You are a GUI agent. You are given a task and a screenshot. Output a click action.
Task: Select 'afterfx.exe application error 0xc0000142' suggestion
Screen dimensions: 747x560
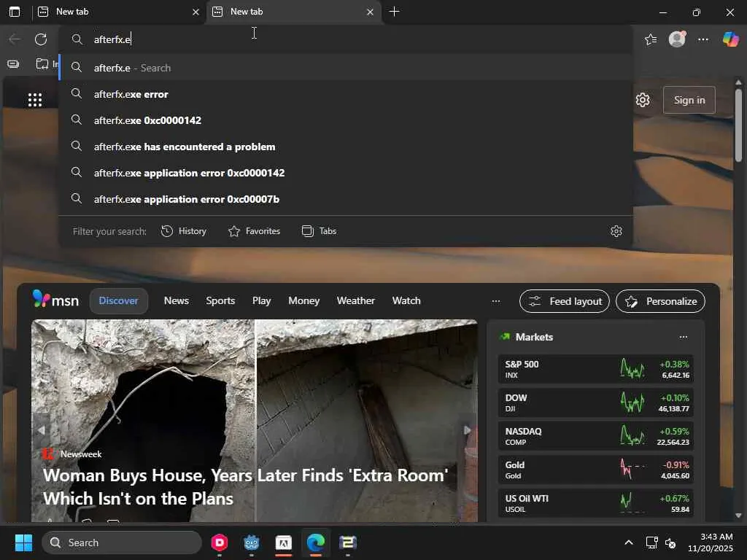click(345, 173)
